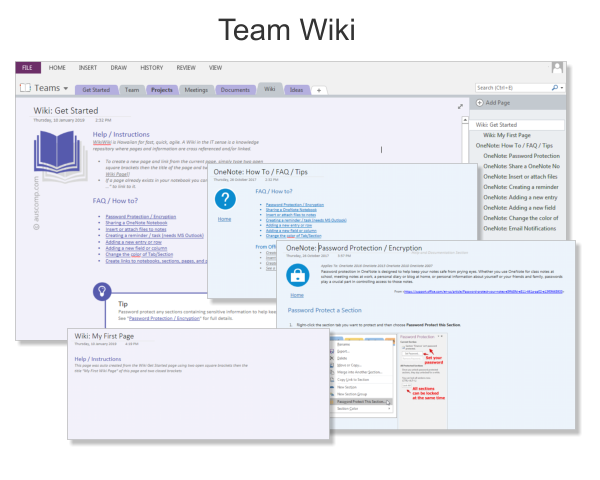Choose New Section Group menu entry
Viewport: 600px width, 480px height.
[352, 394]
